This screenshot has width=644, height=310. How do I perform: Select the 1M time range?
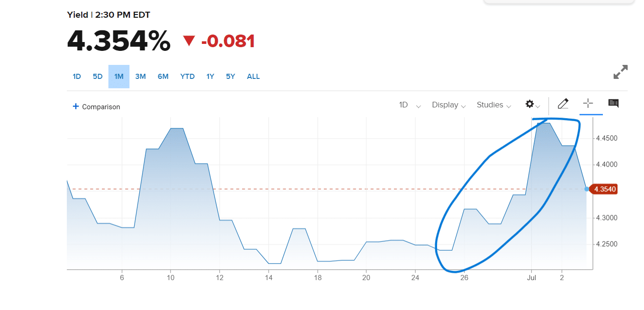pos(119,77)
